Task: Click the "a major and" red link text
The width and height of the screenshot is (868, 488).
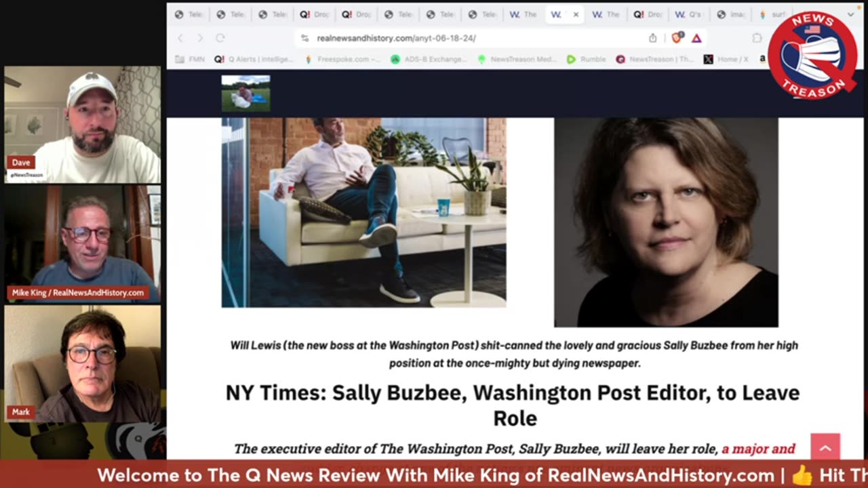Action: pos(758,449)
